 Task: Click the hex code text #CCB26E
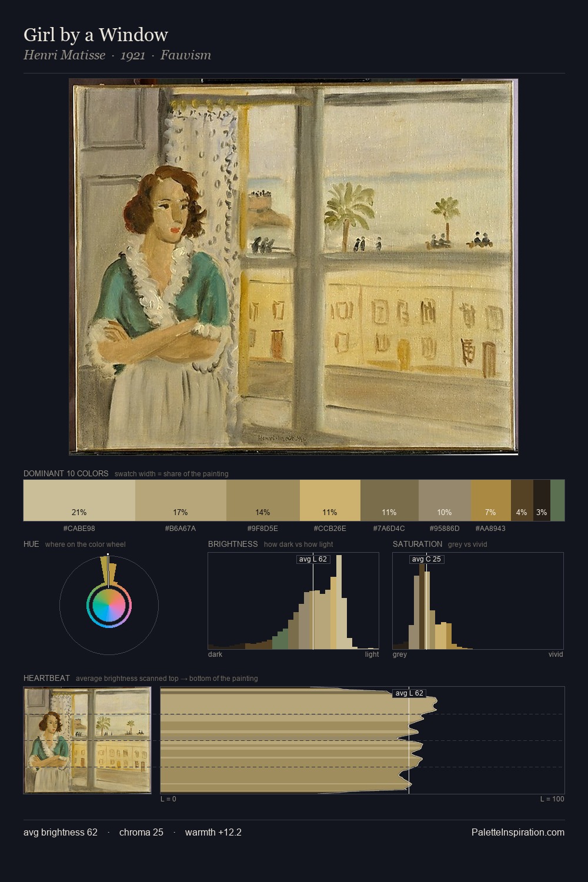click(330, 529)
